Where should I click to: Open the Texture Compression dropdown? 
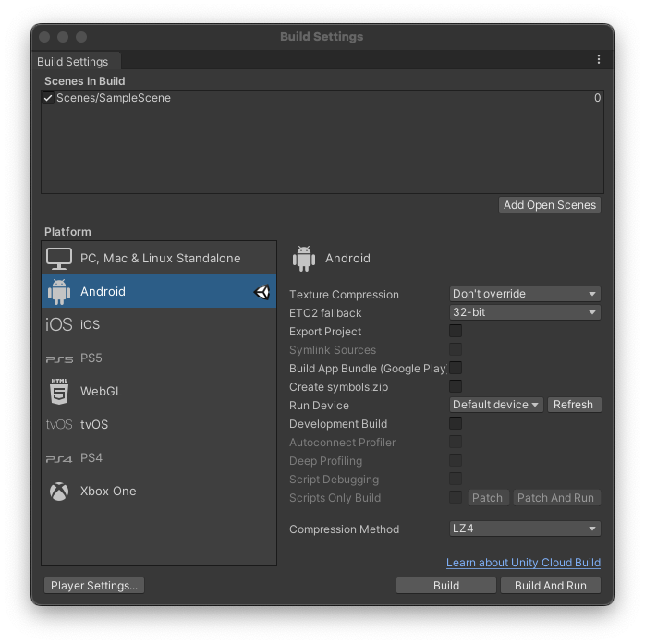click(525, 294)
